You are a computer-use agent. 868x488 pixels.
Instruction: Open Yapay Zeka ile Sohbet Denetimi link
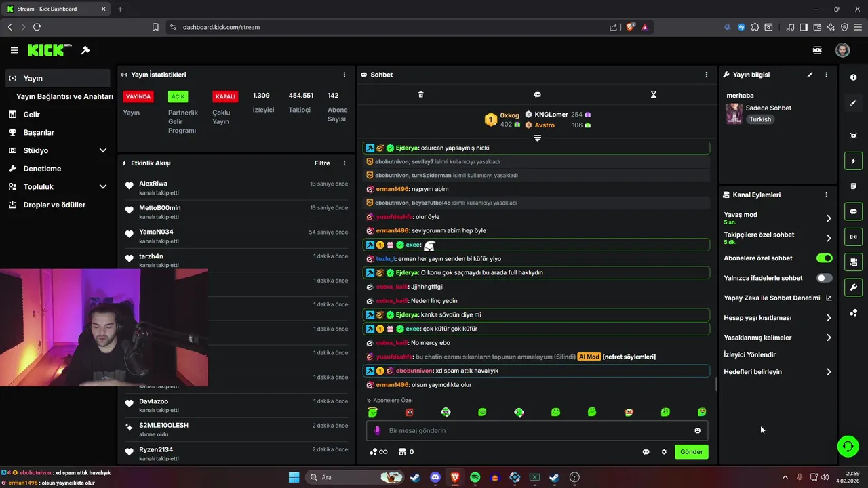point(778,298)
